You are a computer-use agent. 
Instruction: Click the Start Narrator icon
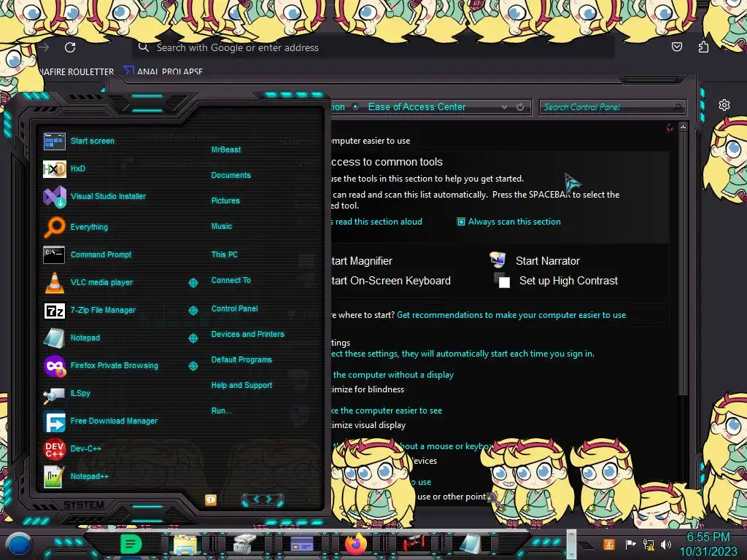[498, 260]
